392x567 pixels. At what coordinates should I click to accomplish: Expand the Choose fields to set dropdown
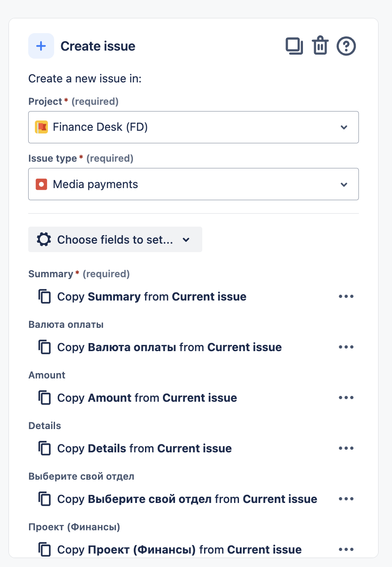tap(115, 240)
